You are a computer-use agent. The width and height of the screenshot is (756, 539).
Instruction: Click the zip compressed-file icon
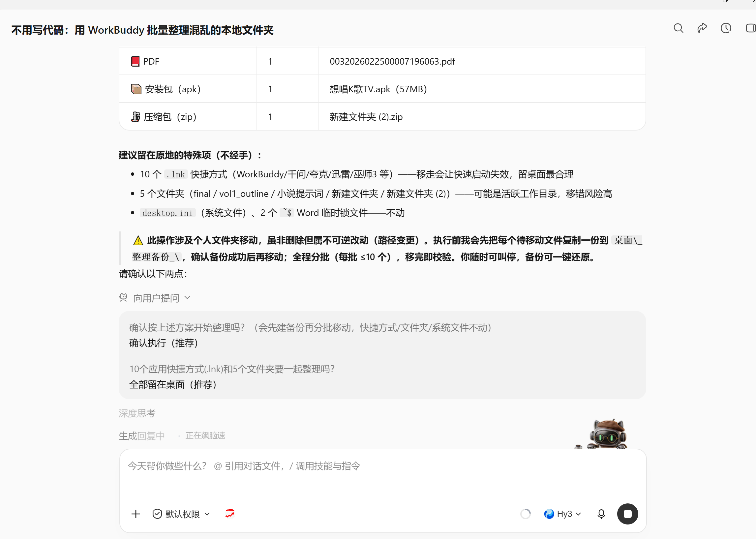[136, 117]
